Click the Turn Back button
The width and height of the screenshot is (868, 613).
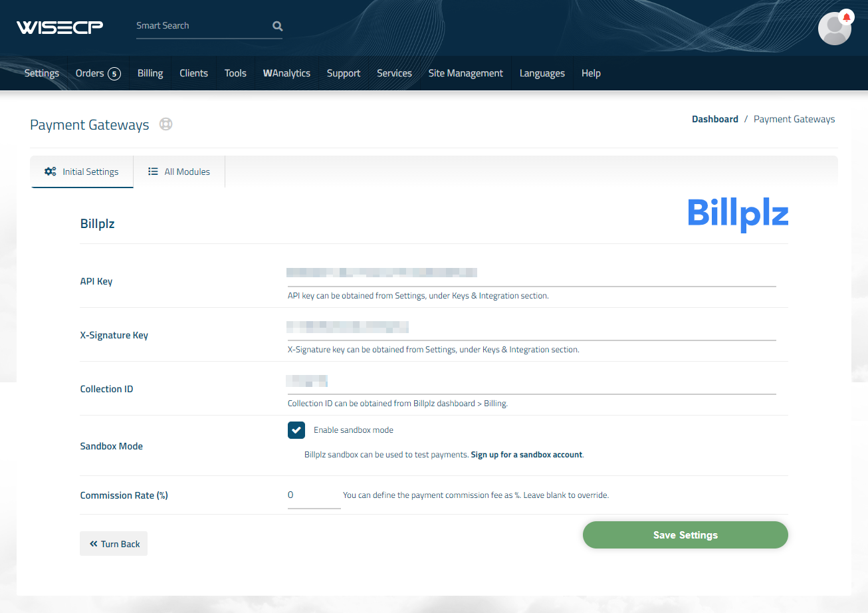[114, 544]
